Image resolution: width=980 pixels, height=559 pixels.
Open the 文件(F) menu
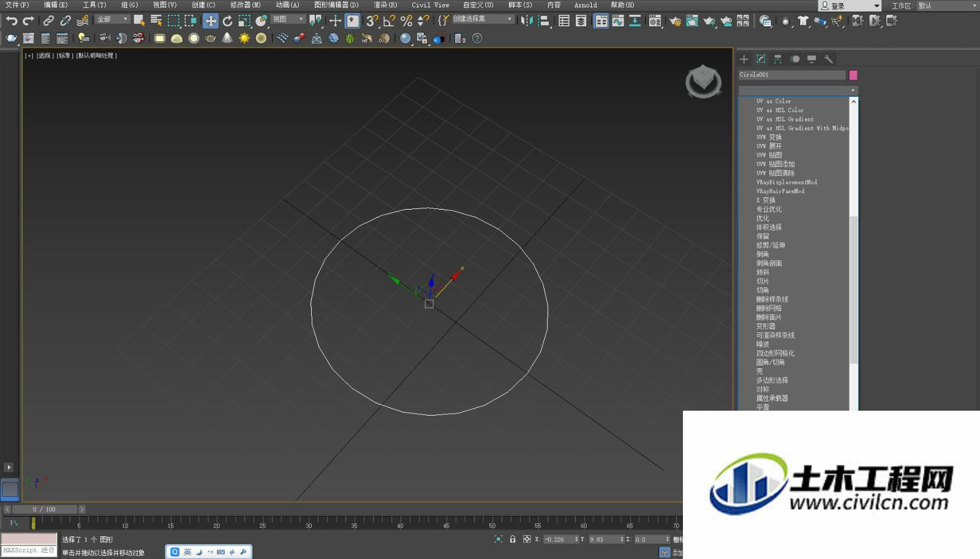[x=17, y=5]
